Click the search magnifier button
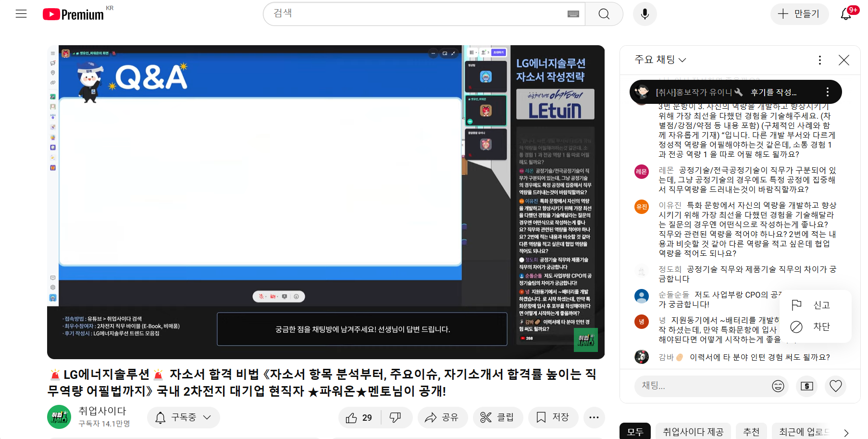The height and width of the screenshot is (439, 868). 604,14
